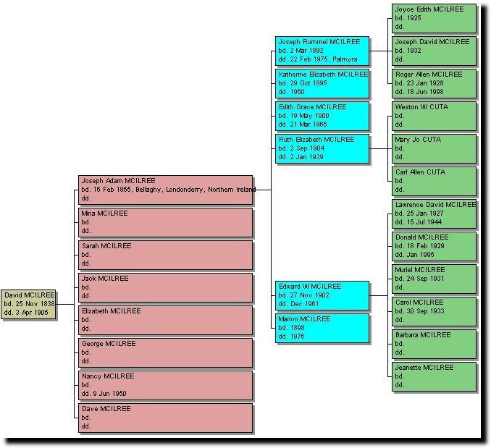Click Joseph Adam MCILREE born in Bellaghy
491x448 pixels.
(165, 190)
